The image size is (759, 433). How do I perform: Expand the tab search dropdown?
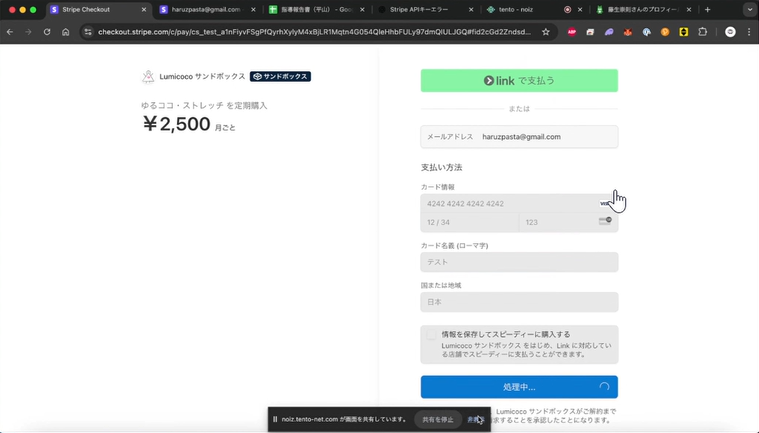tap(749, 10)
